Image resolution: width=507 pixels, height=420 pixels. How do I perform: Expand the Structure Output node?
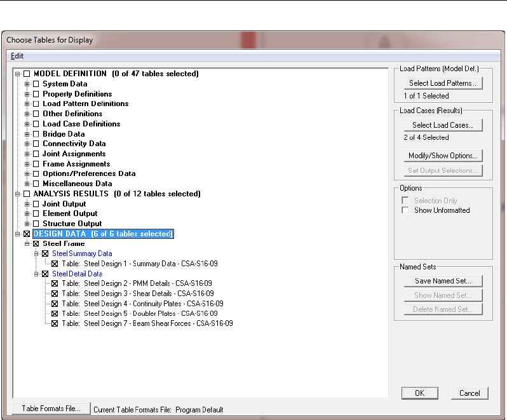[27, 224]
